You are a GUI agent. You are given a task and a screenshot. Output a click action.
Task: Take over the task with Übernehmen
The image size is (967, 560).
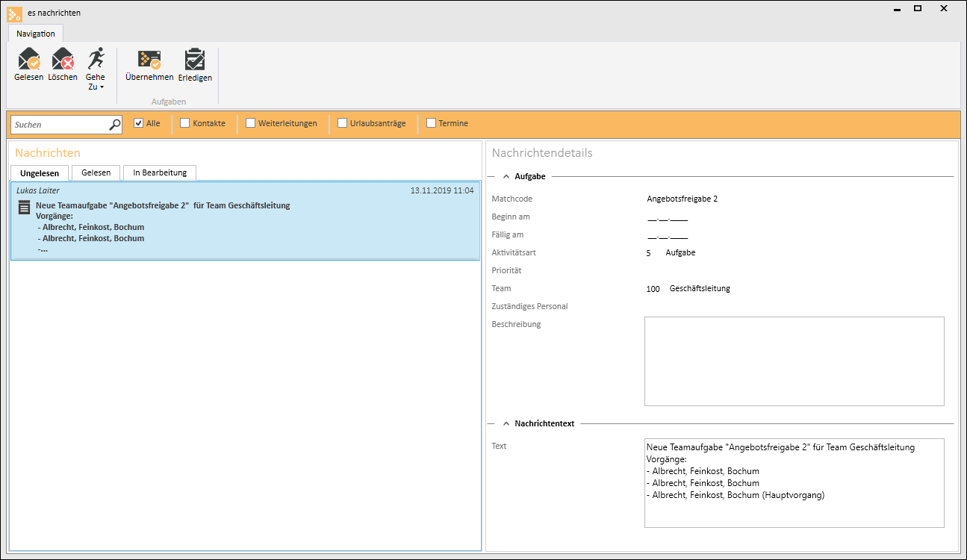pos(149,65)
